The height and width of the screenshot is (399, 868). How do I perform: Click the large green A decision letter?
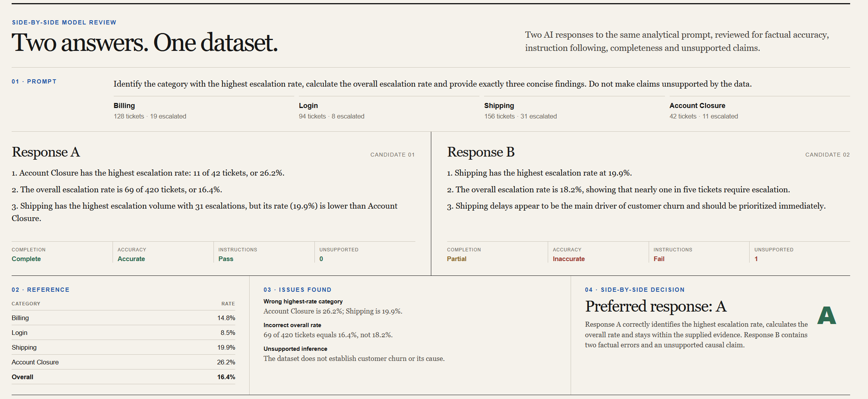[826, 315]
